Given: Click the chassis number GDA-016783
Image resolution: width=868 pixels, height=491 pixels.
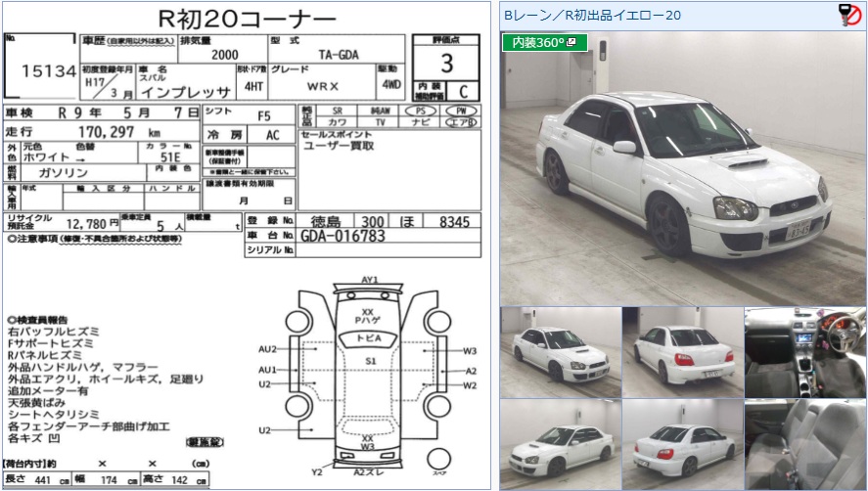Looking at the screenshot, I should point(343,236).
